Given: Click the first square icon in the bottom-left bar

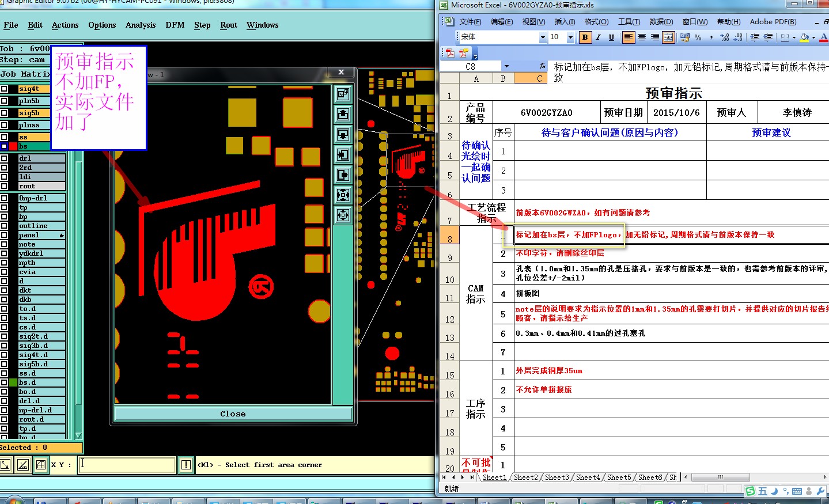Looking at the screenshot, I should 5,465.
